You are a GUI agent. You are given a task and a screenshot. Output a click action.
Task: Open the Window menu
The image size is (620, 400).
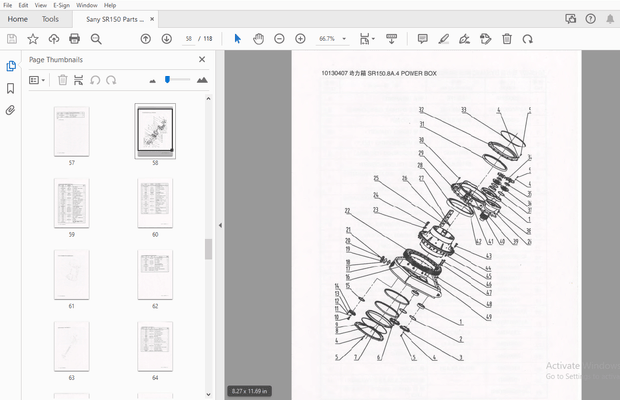pos(87,5)
